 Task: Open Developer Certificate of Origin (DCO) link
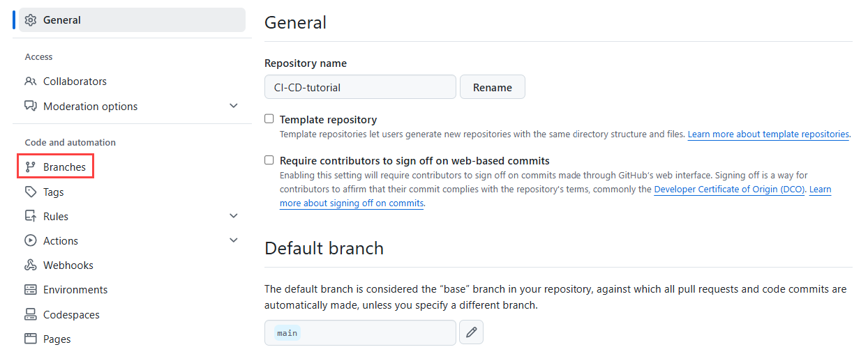[729, 190]
